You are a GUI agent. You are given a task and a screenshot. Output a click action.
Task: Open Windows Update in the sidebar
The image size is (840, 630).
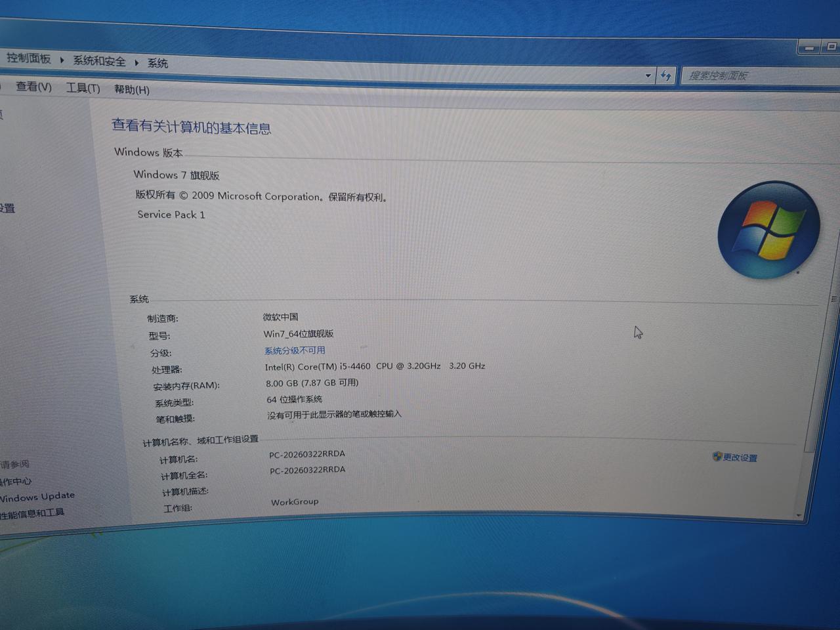(37, 497)
